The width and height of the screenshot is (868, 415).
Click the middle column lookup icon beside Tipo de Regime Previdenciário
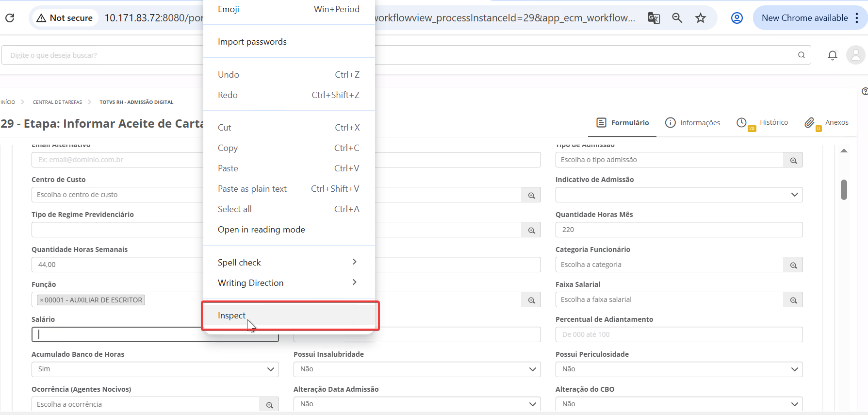coord(531,230)
